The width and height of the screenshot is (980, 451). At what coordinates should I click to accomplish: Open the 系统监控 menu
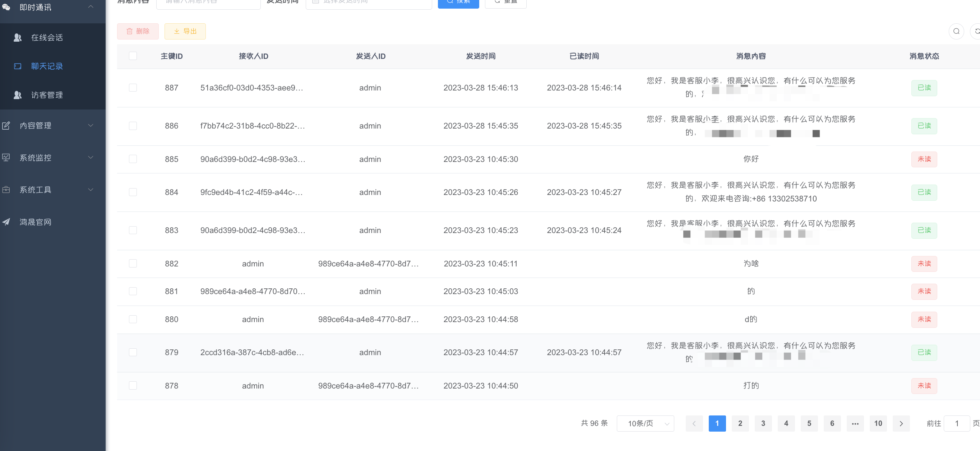(53, 157)
